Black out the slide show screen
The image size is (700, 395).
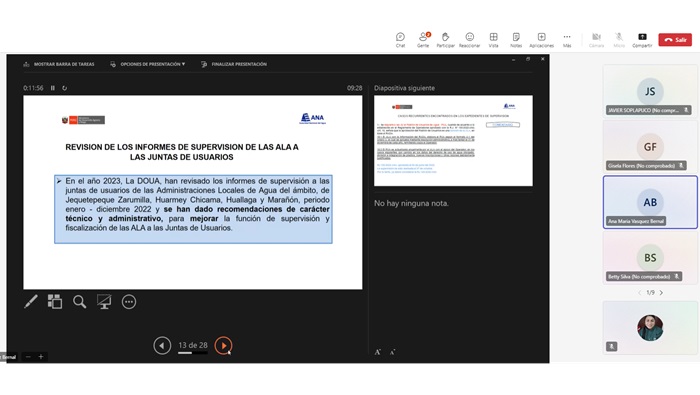(104, 302)
